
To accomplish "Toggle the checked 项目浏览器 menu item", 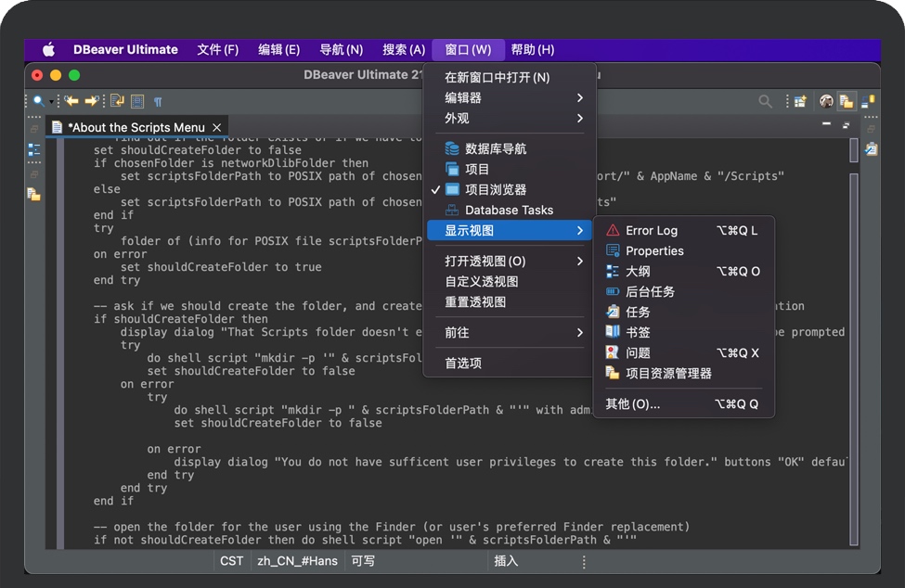I will 496,189.
